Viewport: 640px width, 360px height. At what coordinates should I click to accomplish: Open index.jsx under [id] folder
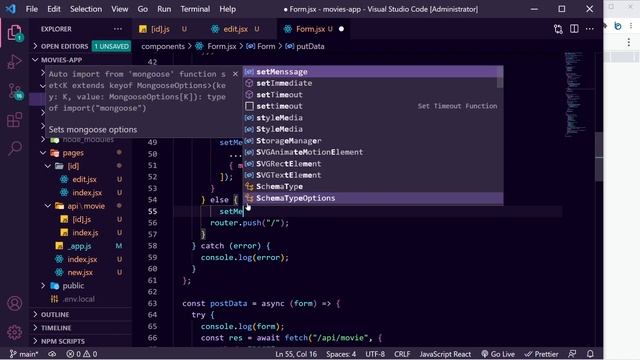(87, 193)
